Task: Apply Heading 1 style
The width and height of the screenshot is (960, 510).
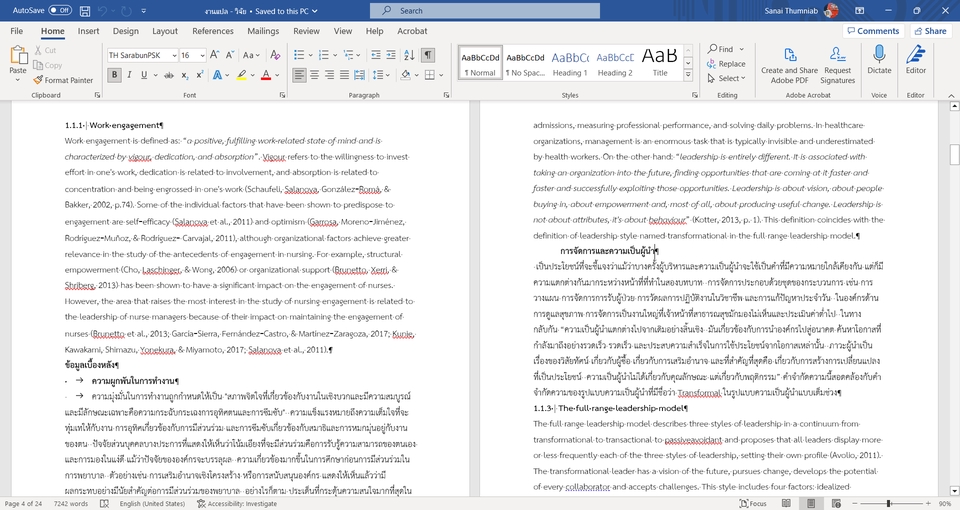Action: [570, 63]
